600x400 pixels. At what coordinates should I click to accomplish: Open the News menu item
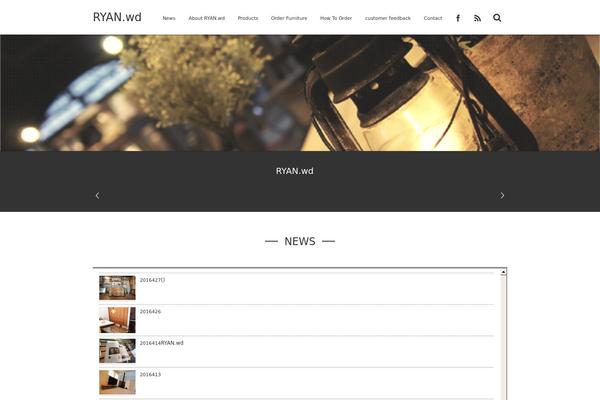coord(169,18)
